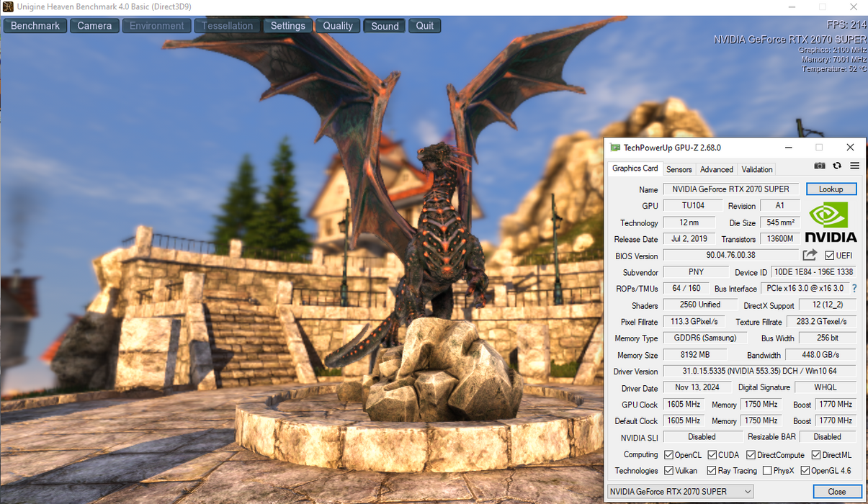Click the Unigine Heaven title bar icon
This screenshot has width=868, height=504.
point(8,7)
